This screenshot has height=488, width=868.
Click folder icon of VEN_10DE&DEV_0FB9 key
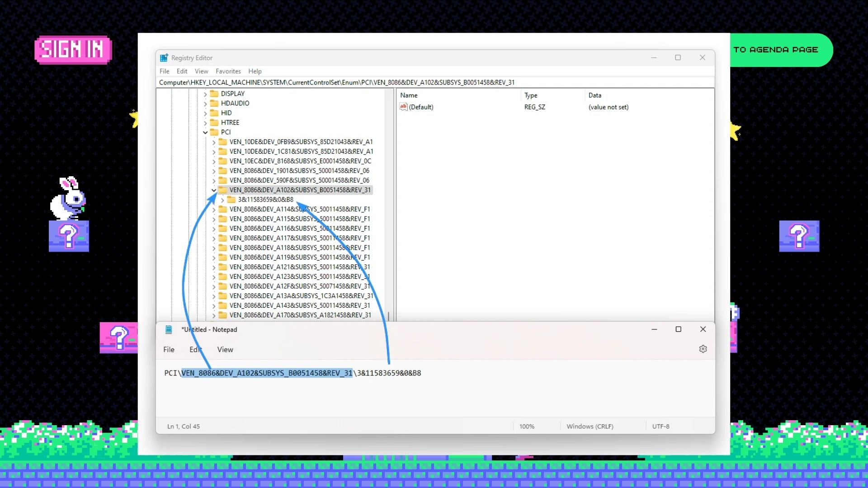coord(223,141)
